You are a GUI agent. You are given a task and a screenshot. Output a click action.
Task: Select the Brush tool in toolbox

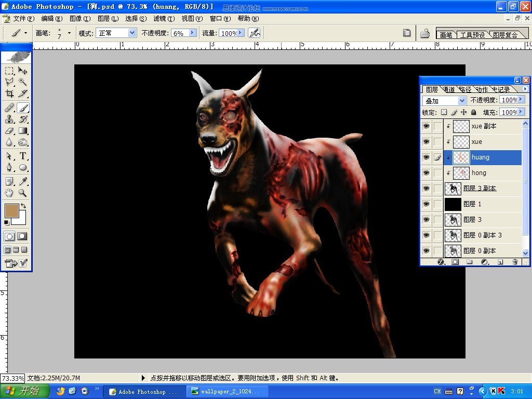click(x=23, y=108)
